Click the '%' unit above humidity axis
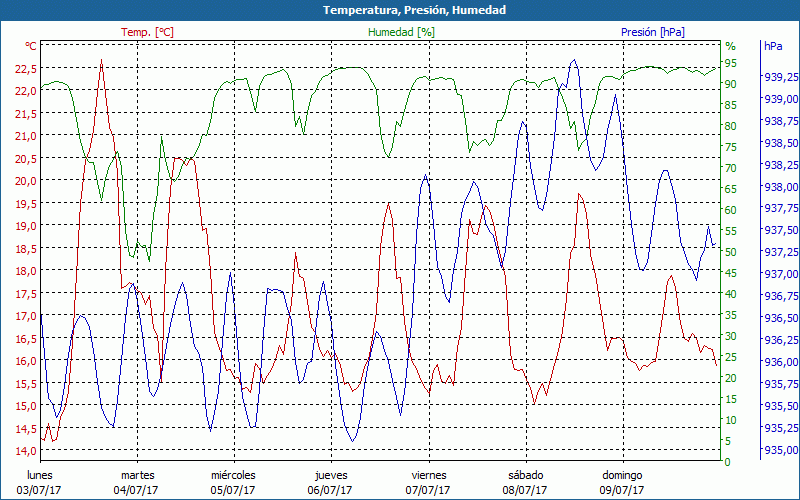 (x=730, y=46)
